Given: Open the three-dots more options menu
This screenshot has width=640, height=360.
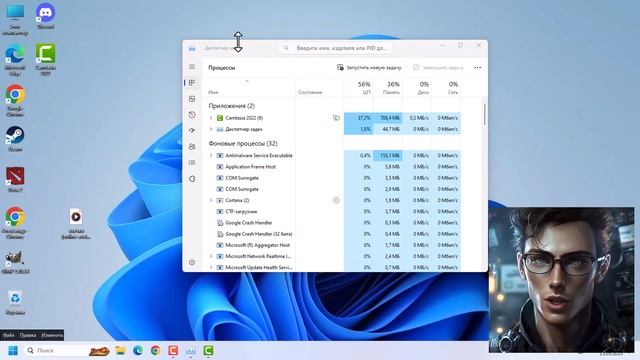Looking at the screenshot, I should [478, 67].
